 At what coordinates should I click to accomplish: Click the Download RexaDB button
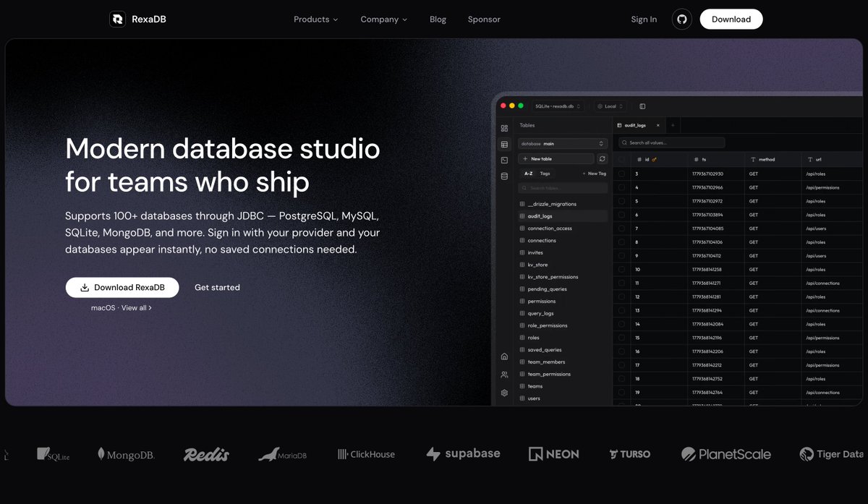pyautogui.click(x=122, y=288)
